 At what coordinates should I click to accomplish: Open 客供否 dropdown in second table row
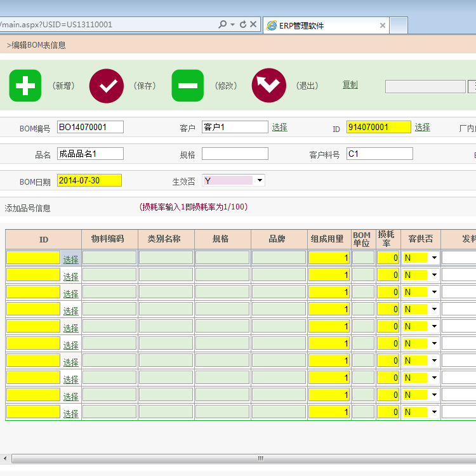tap(421, 275)
